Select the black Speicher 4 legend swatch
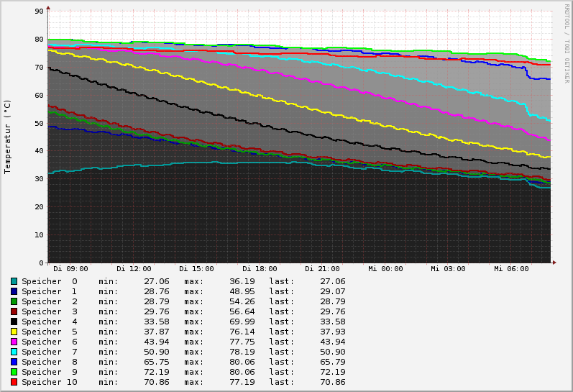This screenshot has height=392, width=573. tap(14, 322)
